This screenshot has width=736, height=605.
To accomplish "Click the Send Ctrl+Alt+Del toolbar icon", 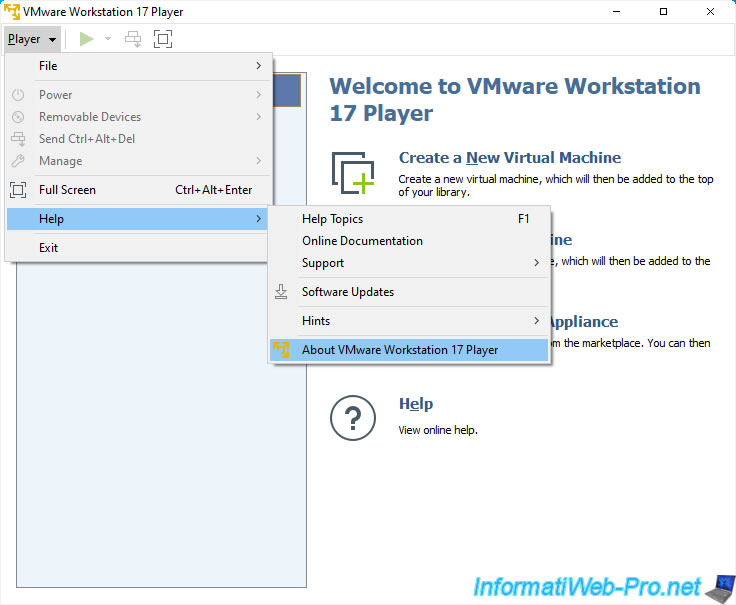I will tap(133, 39).
